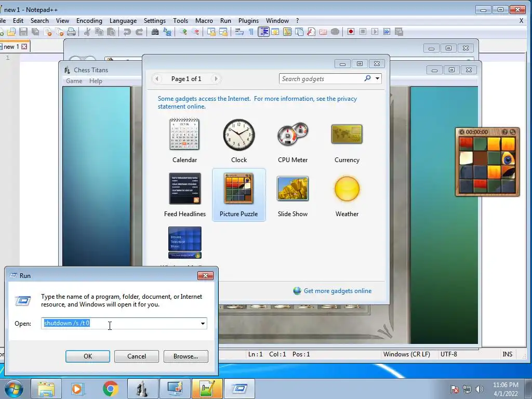Select the CPU Meter gadget
This screenshot has height=399, width=532.
click(293, 140)
